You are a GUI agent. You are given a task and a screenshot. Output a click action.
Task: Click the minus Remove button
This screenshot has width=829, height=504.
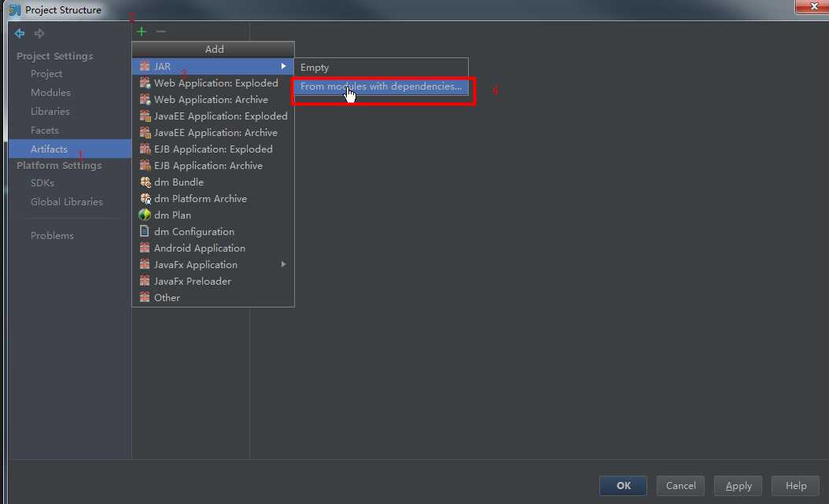(x=161, y=31)
